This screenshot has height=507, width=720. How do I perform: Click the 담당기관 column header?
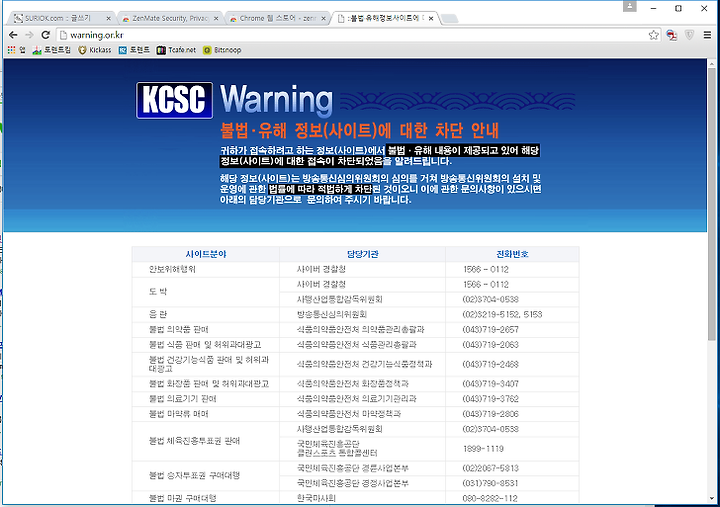tap(362, 254)
